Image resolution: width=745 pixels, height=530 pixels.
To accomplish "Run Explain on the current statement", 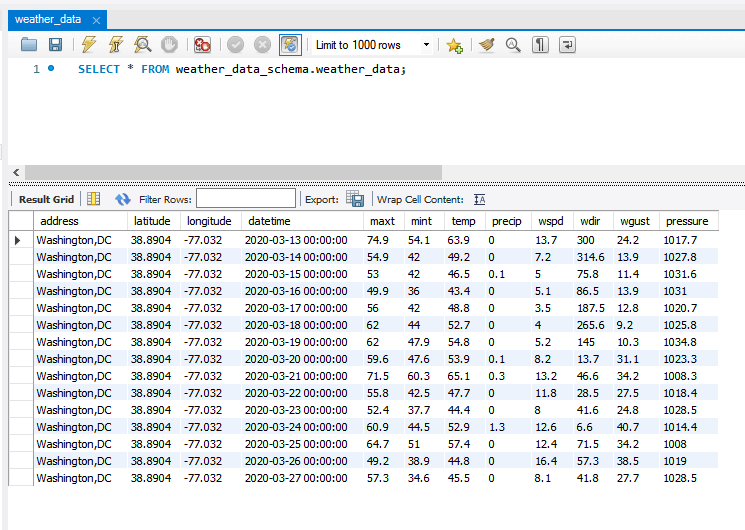I will point(143,45).
